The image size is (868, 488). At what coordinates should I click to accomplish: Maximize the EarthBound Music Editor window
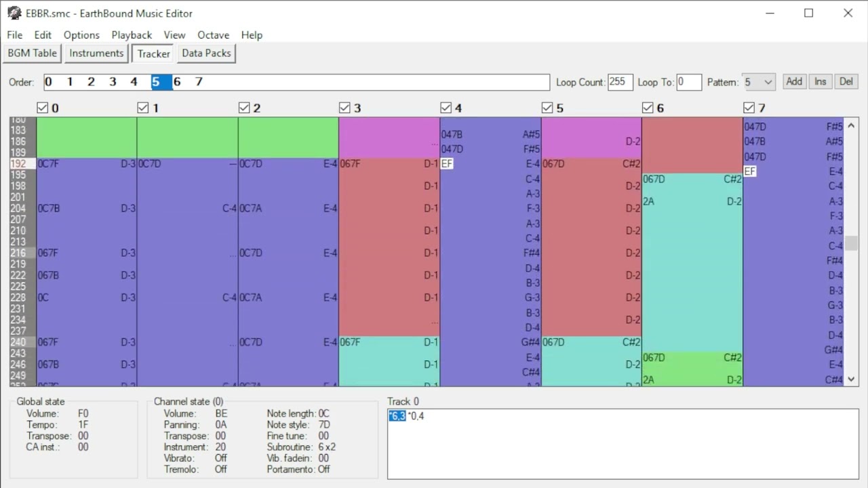(x=808, y=13)
